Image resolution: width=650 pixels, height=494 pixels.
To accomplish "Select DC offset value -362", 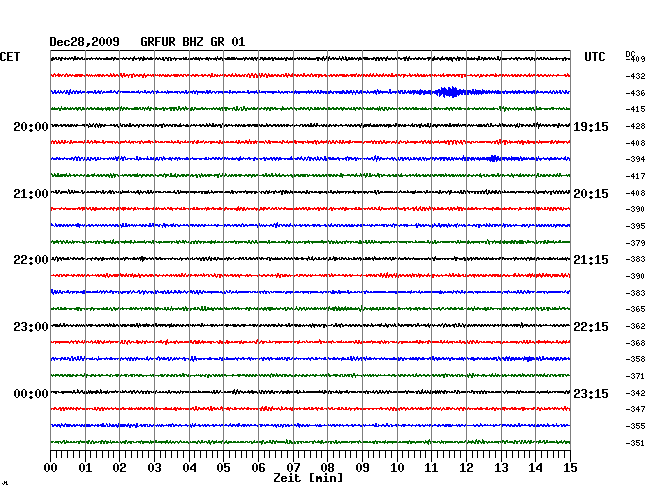I will pyautogui.click(x=635, y=326).
